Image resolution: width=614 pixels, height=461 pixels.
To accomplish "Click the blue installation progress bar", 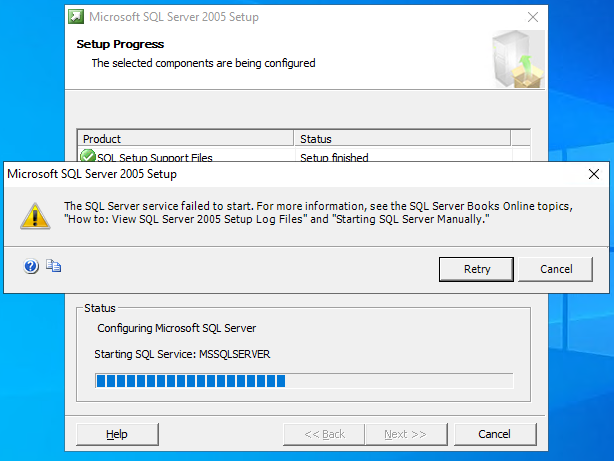I will click(304, 381).
